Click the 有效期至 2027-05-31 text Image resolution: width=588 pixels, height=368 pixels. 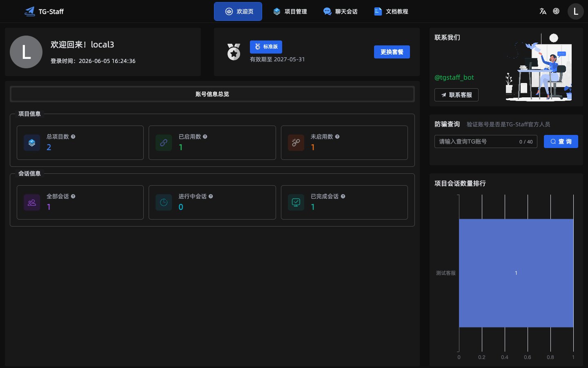pos(277,59)
